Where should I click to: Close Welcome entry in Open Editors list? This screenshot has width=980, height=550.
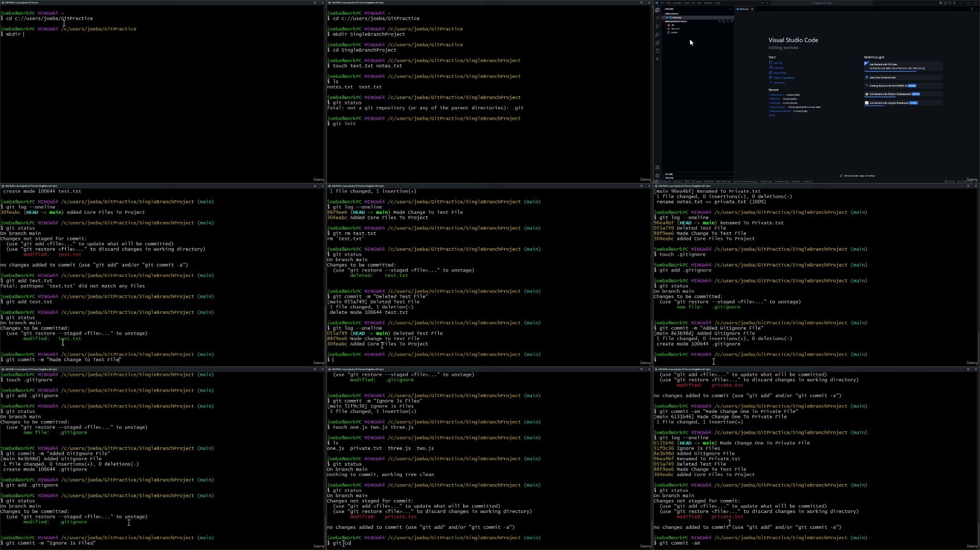(667, 17)
